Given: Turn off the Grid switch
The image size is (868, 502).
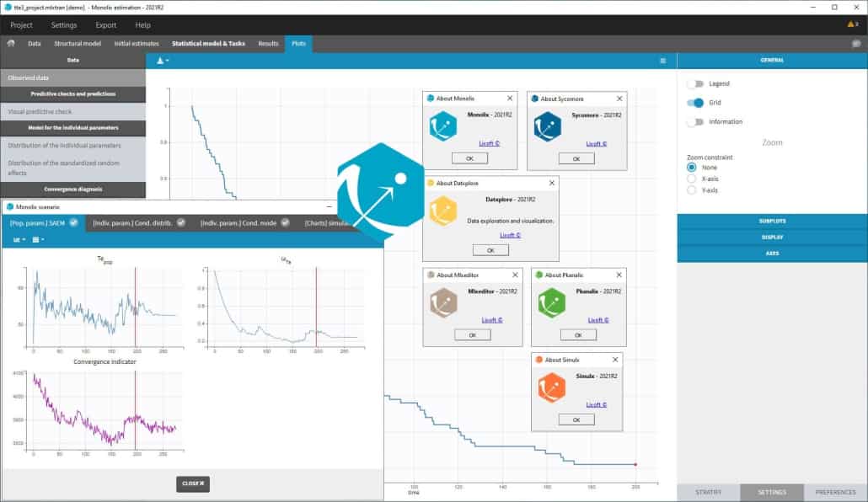Looking at the screenshot, I should (695, 103).
